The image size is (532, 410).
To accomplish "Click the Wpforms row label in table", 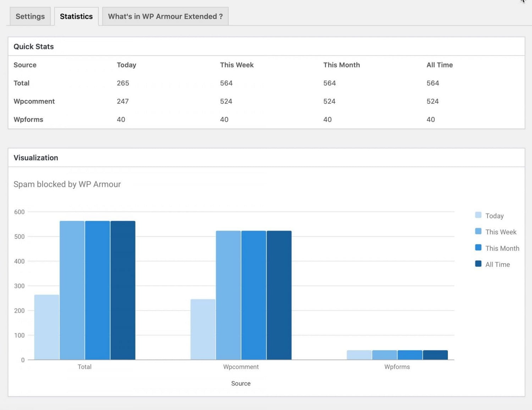I will (28, 120).
